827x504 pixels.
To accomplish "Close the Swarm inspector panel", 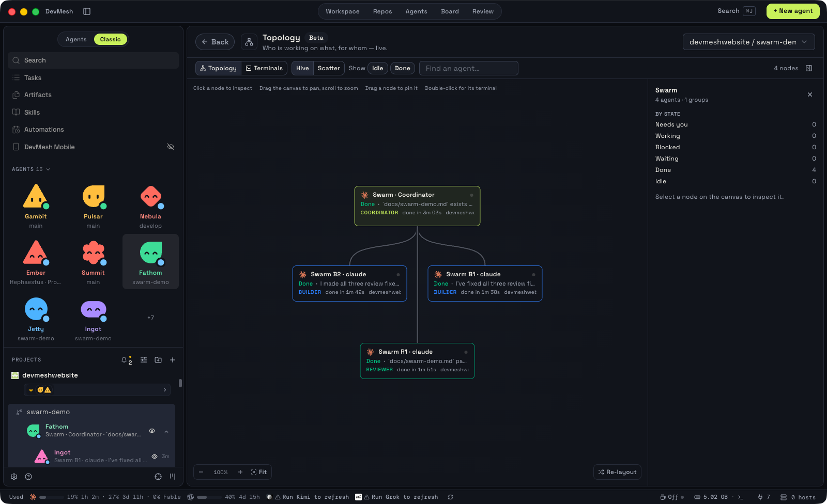I will (810, 94).
